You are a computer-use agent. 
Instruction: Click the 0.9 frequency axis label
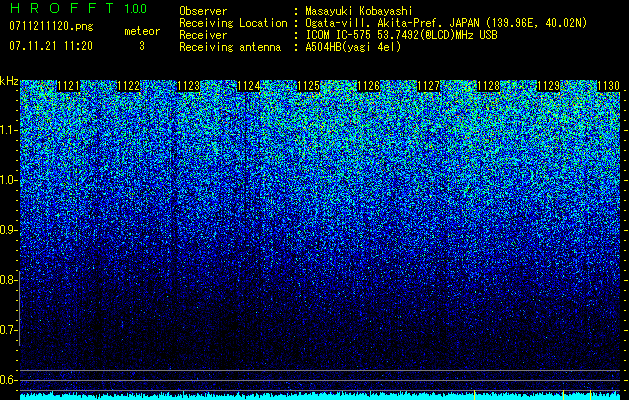(8, 230)
